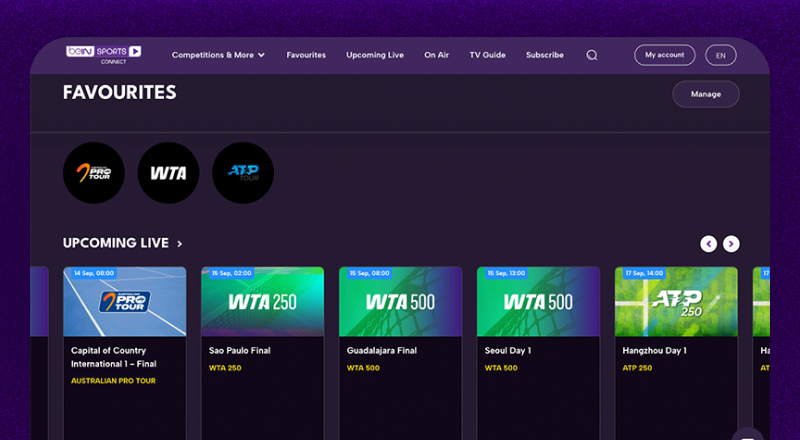
Task: Go to next upcoming live cards
Action: [x=731, y=244]
